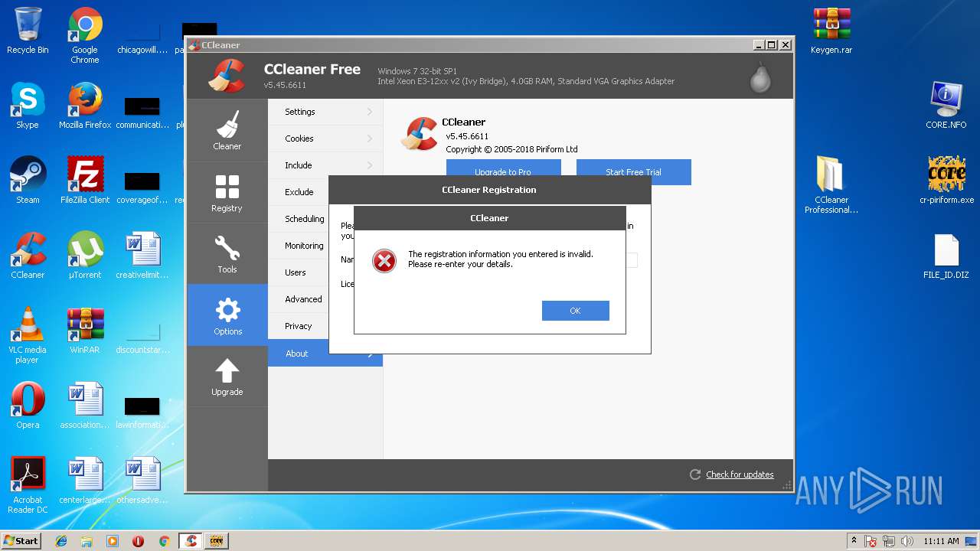Open the Cookies options page

point(325,139)
